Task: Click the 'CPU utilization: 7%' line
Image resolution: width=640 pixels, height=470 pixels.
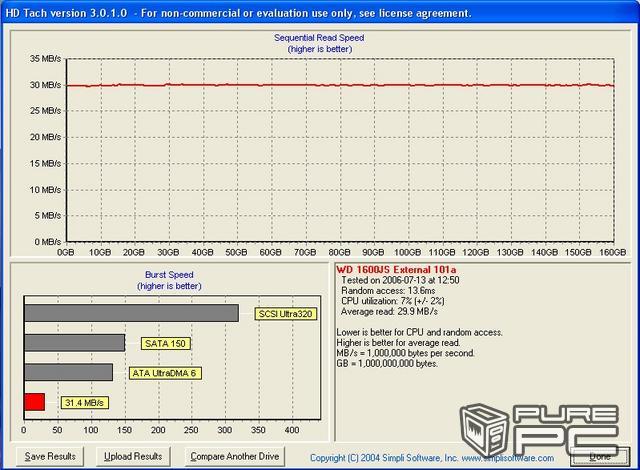Action: [x=393, y=301]
